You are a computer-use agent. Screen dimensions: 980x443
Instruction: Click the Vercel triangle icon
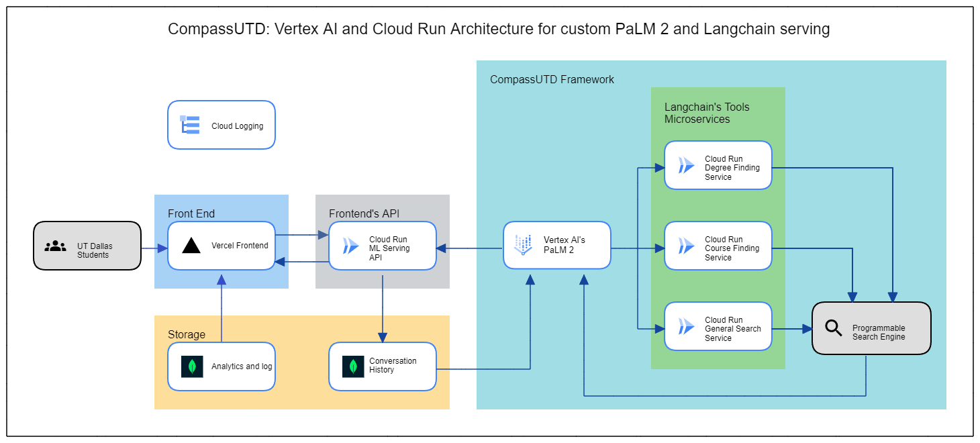(191, 245)
